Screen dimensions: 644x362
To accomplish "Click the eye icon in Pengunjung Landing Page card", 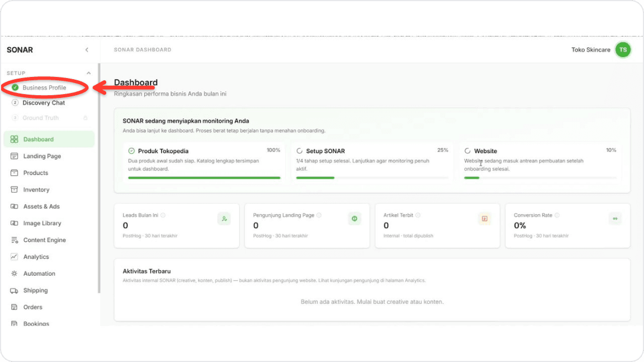I will 355,219.
